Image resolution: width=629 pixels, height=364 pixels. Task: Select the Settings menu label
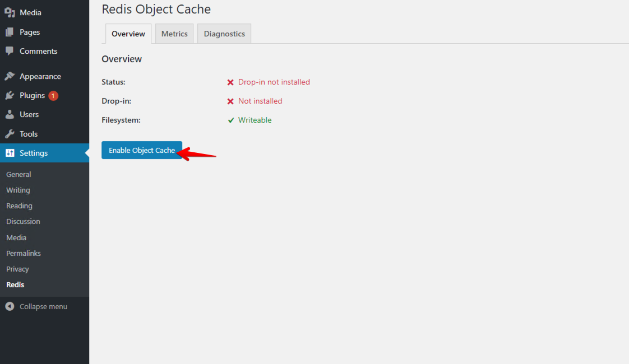click(x=34, y=153)
